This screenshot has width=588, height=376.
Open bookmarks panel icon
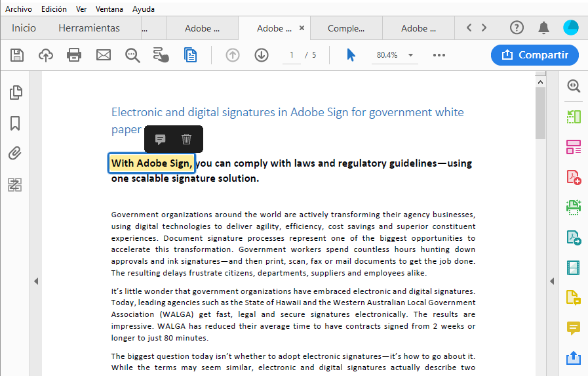click(15, 123)
